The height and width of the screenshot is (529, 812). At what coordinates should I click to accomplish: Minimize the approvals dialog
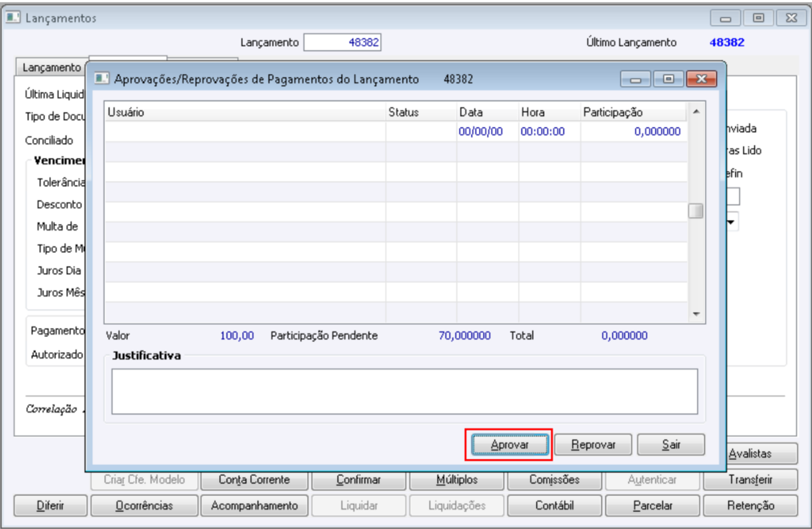pos(635,79)
